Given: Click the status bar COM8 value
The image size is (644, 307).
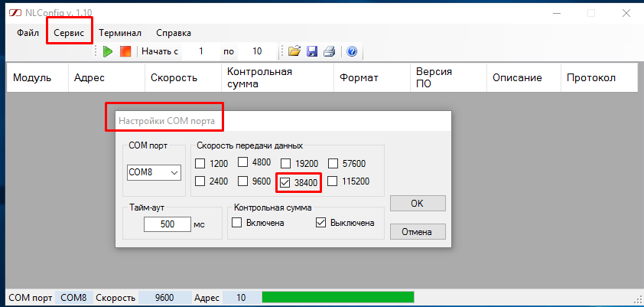Looking at the screenshot, I should (73, 298).
